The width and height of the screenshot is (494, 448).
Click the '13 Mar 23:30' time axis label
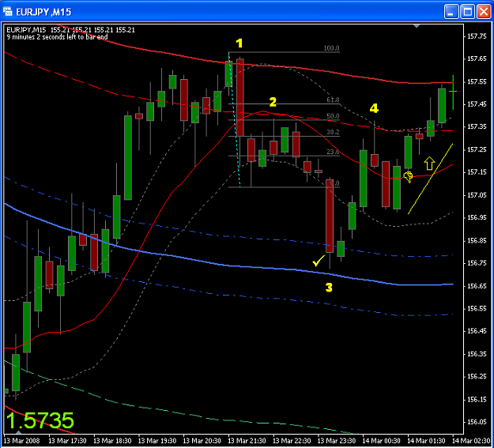337,440
